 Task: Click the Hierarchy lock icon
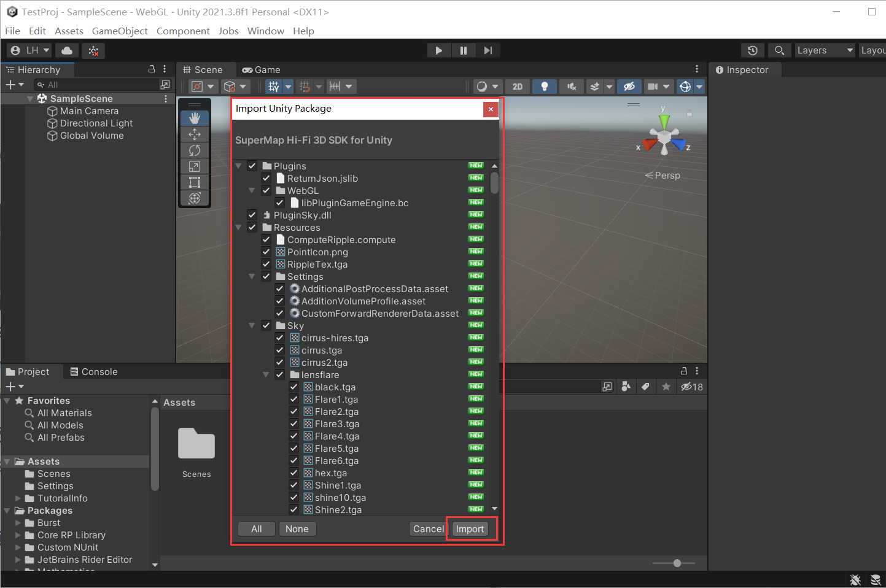[x=152, y=69]
